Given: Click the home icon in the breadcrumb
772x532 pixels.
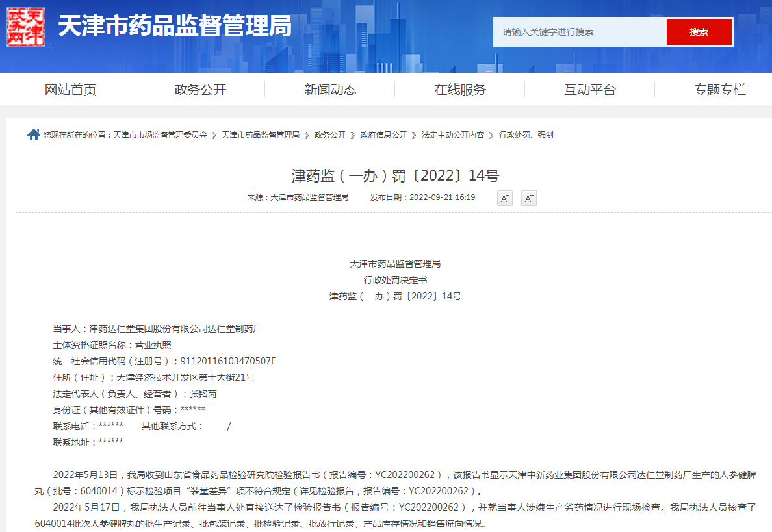Looking at the screenshot, I should (x=34, y=134).
